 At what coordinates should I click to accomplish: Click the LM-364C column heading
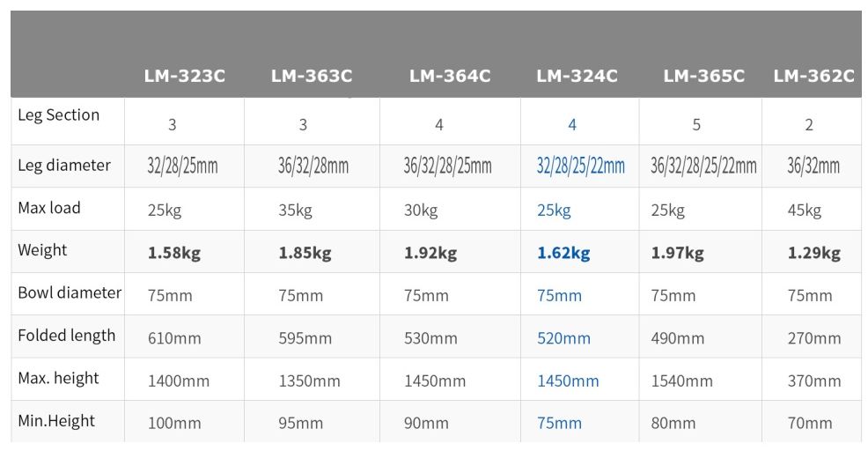coord(450,77)
